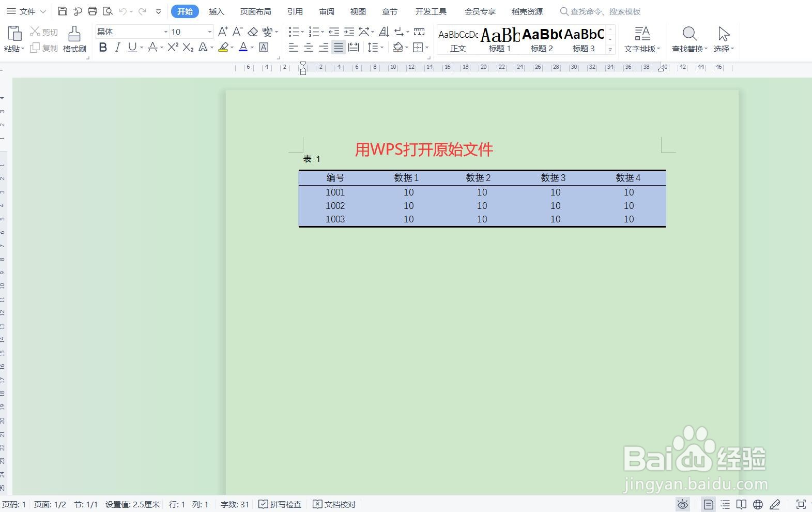
Task: Click the Clear Formatting eraser icon
Action: pyautogui.click(x=253, y=32)
